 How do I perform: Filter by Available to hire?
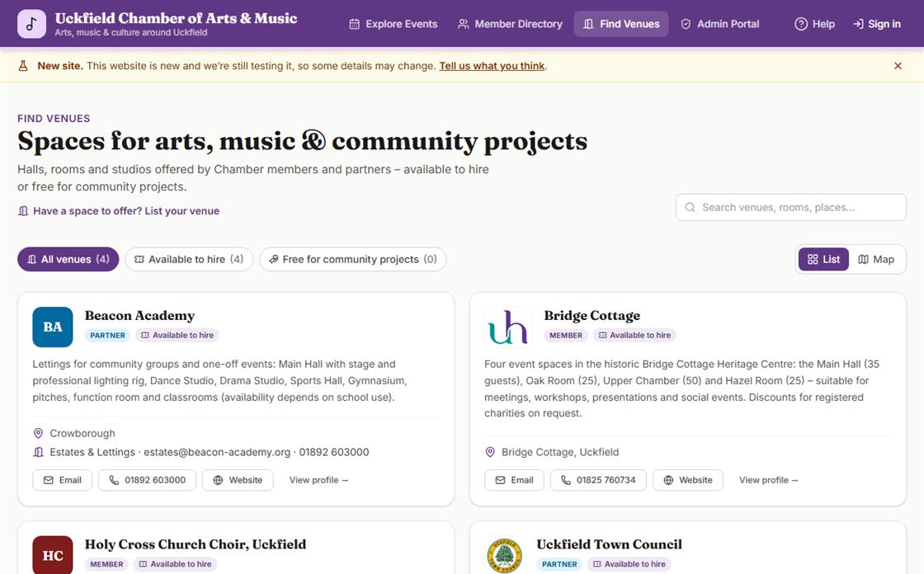(189, 259)
